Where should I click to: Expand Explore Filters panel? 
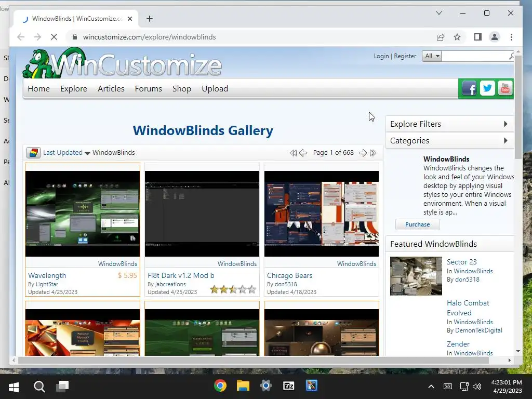(x=449, y=124)
